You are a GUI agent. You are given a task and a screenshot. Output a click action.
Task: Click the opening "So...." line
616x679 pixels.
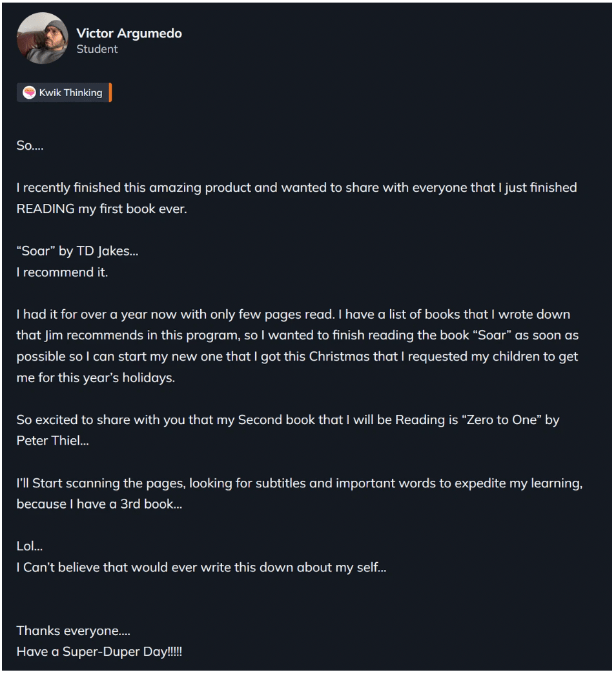pos(30,146)
